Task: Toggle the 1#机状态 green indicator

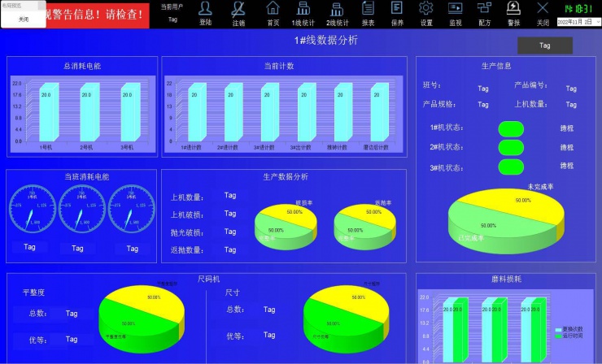Action: [x=511, y=128]
